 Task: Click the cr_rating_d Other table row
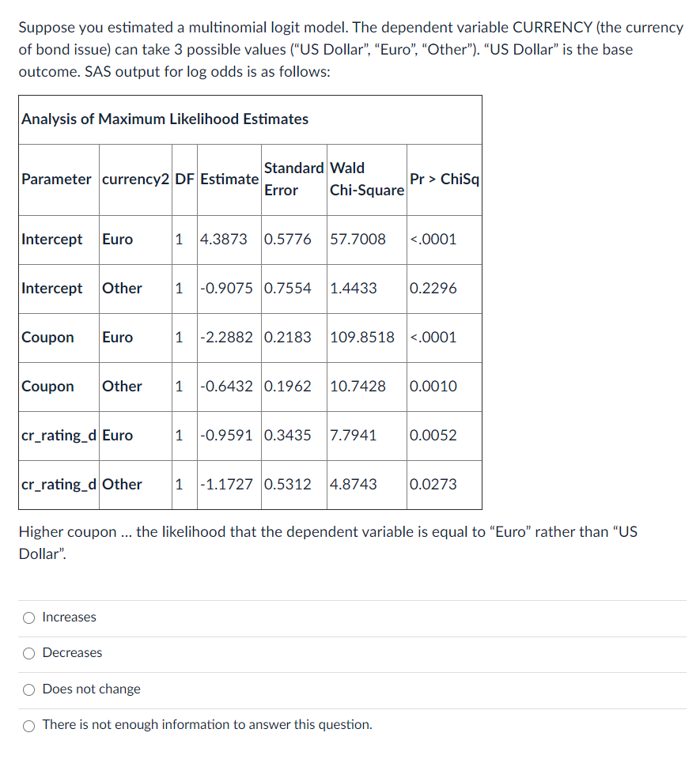(237, 485)
